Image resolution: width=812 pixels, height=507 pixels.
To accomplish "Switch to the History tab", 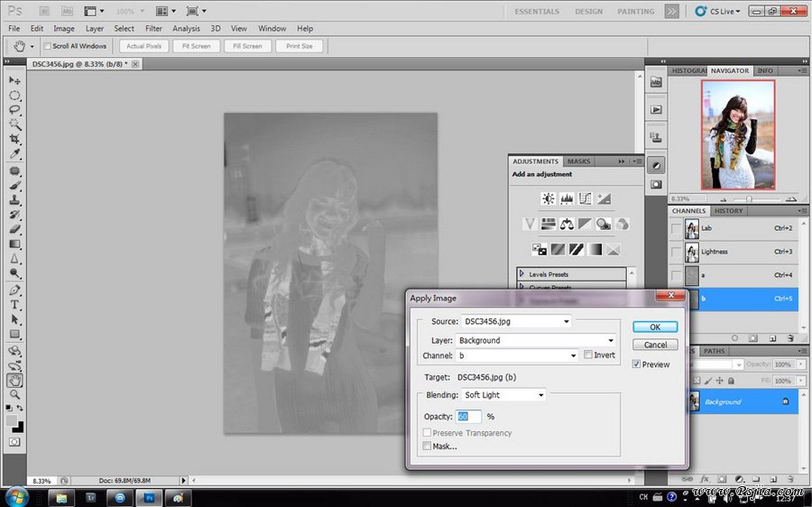I will (x=728, y=211).
